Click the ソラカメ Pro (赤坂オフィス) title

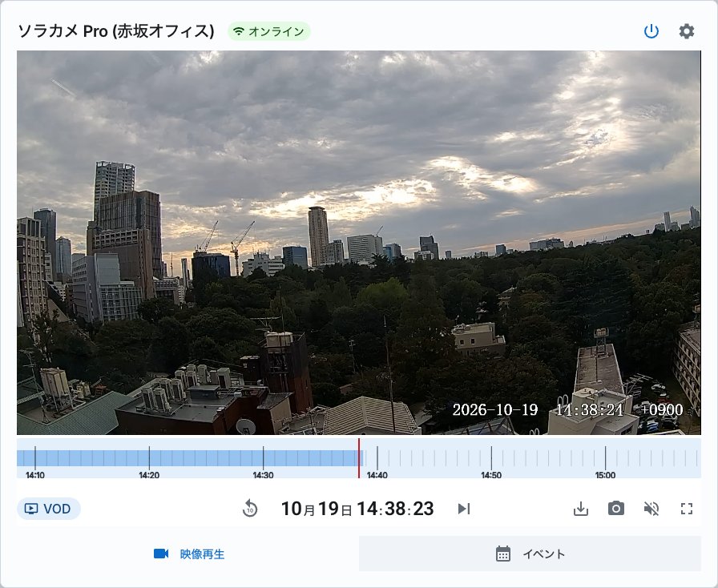pos(116,31)
